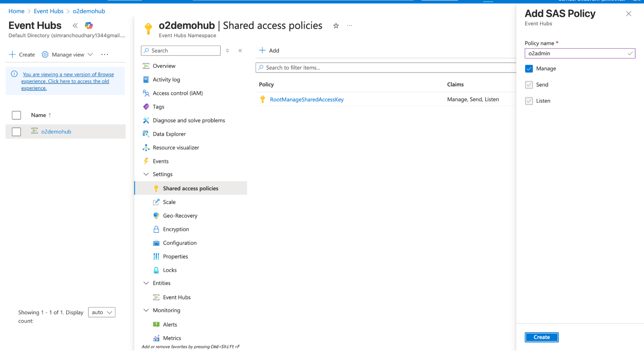644x351 pixels.
Task: Open the Locks settings page
Action: tap(170, 270)
